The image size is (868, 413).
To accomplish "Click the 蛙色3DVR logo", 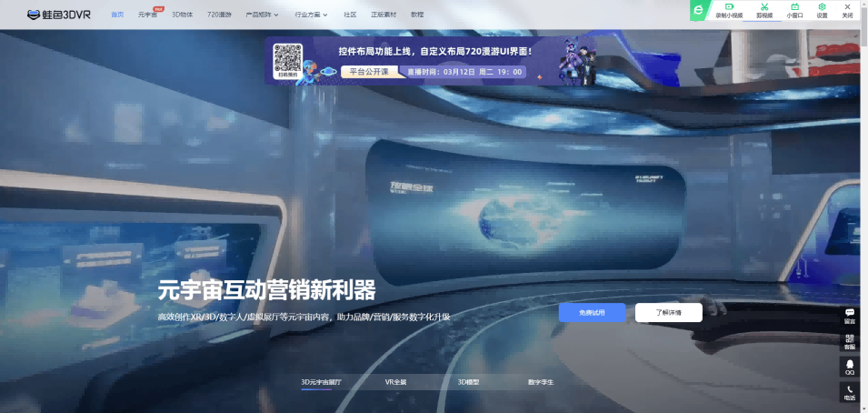I will 59,15.
